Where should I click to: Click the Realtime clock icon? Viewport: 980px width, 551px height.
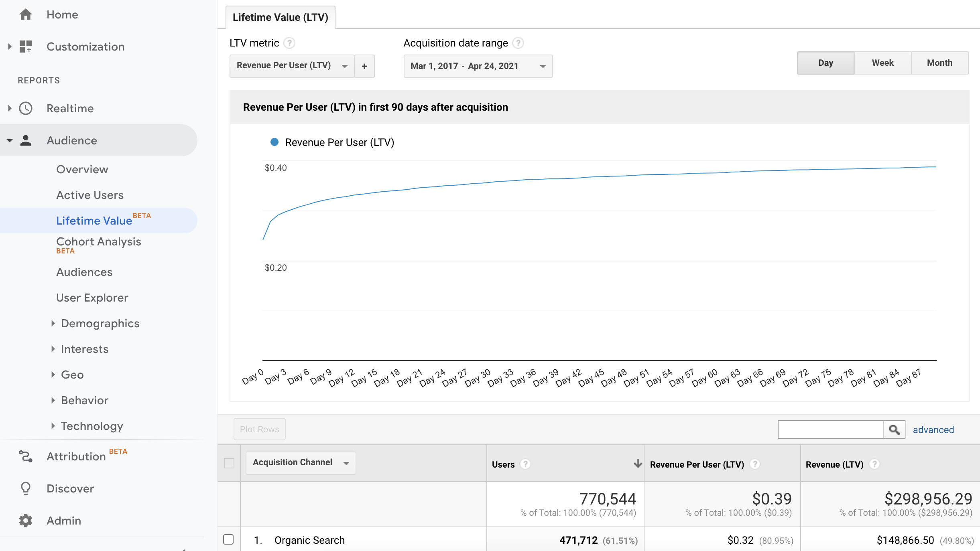point(26,108)
